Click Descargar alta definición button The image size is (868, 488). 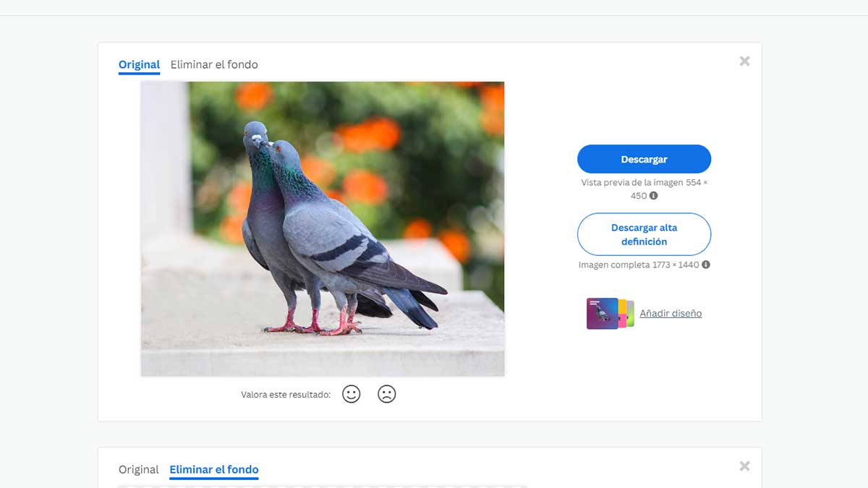[644, 234]
